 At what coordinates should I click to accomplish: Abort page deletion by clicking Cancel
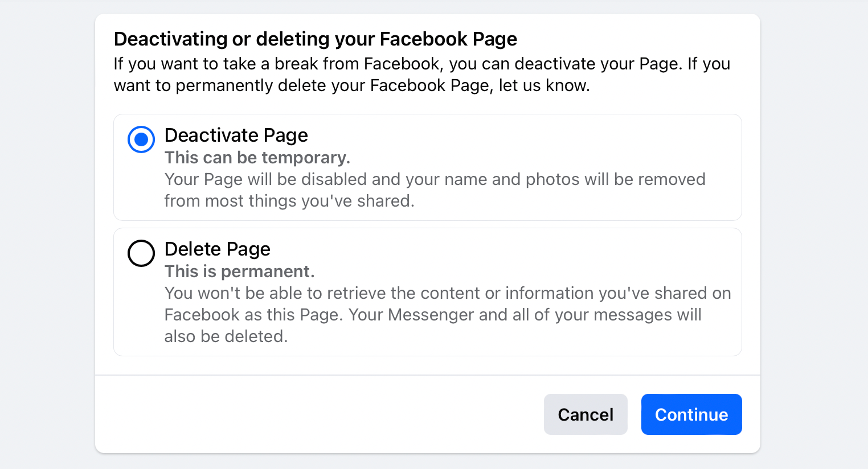586,414
